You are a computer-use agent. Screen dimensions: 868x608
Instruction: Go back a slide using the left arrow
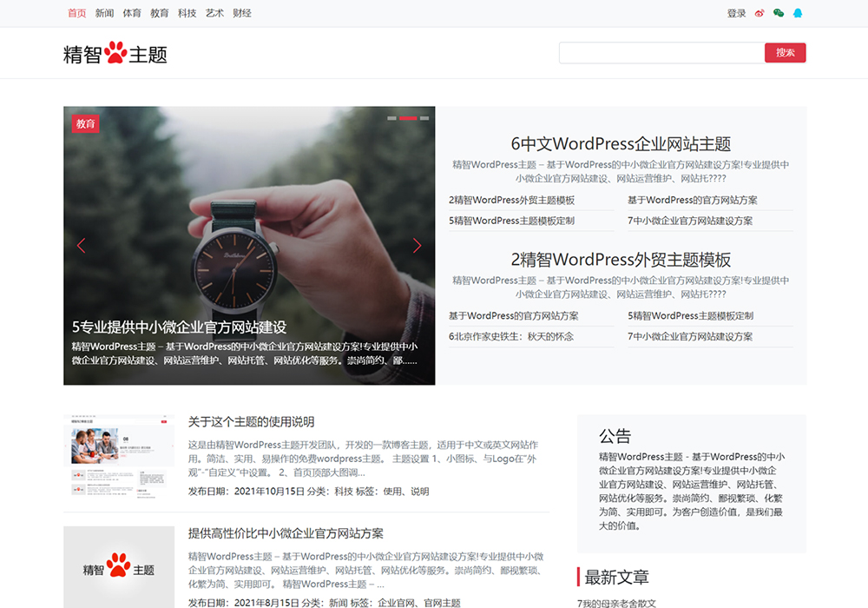[81, 246]
